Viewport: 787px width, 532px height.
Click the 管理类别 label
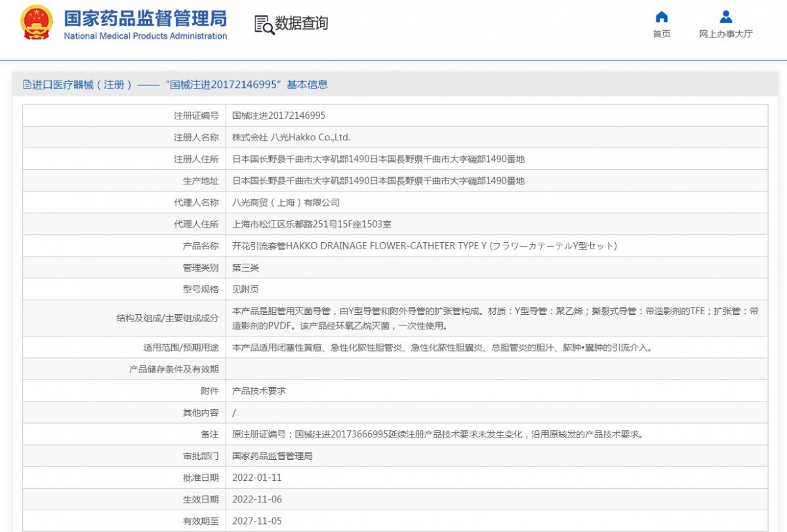[201, 267]
